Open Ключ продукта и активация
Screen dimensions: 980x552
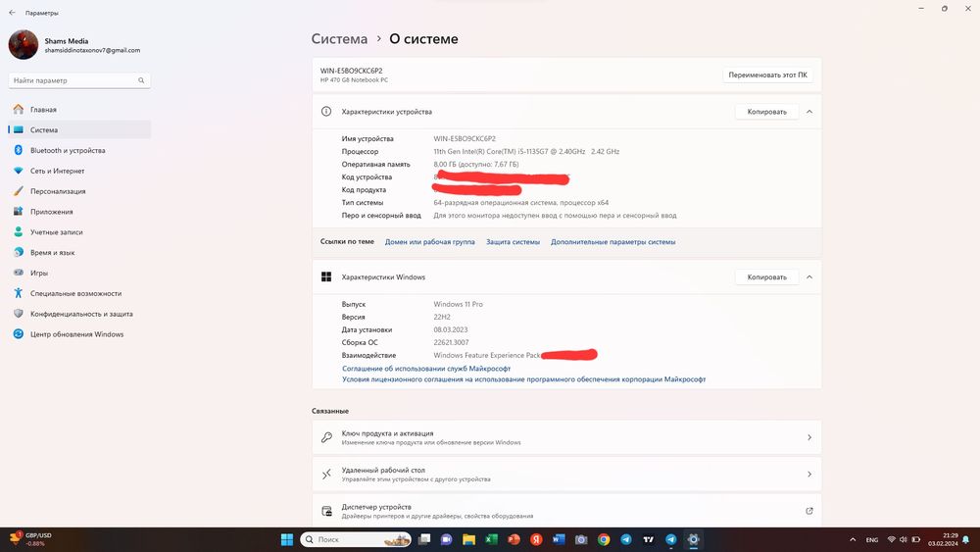coord(566,437)
